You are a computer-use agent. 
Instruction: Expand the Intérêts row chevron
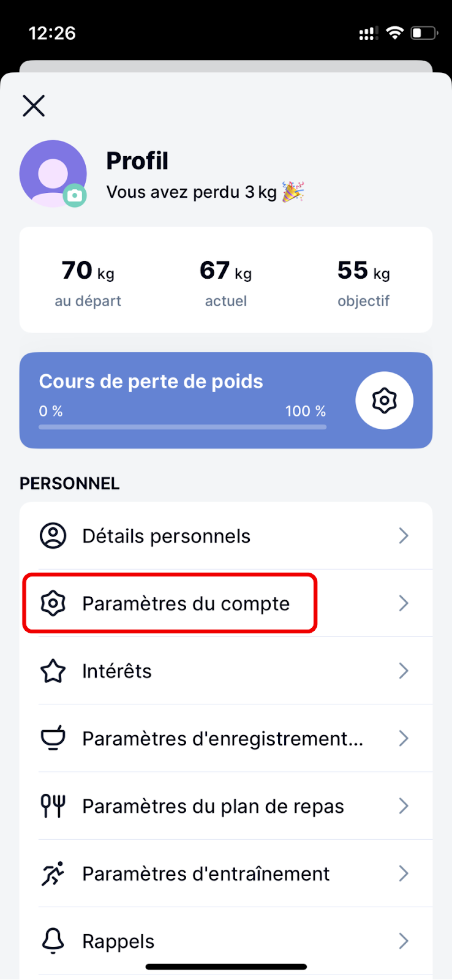404,671
